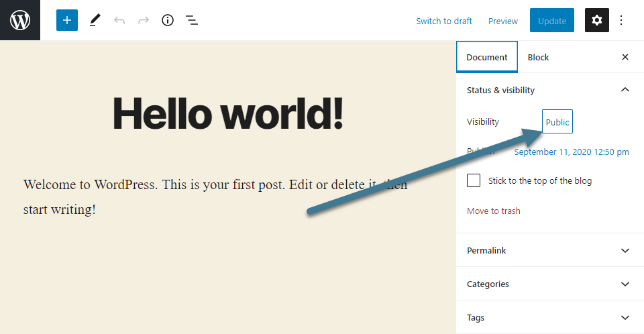644x334 pixels.
Task: Expand the Categories section
Action: [x=625, y=284]
